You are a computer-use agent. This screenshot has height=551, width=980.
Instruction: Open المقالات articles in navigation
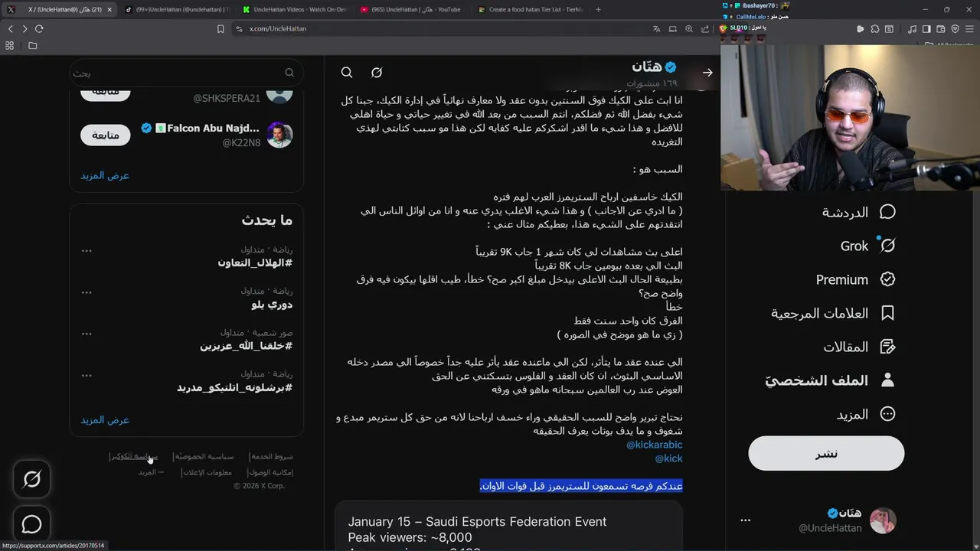tap(859, 347)
